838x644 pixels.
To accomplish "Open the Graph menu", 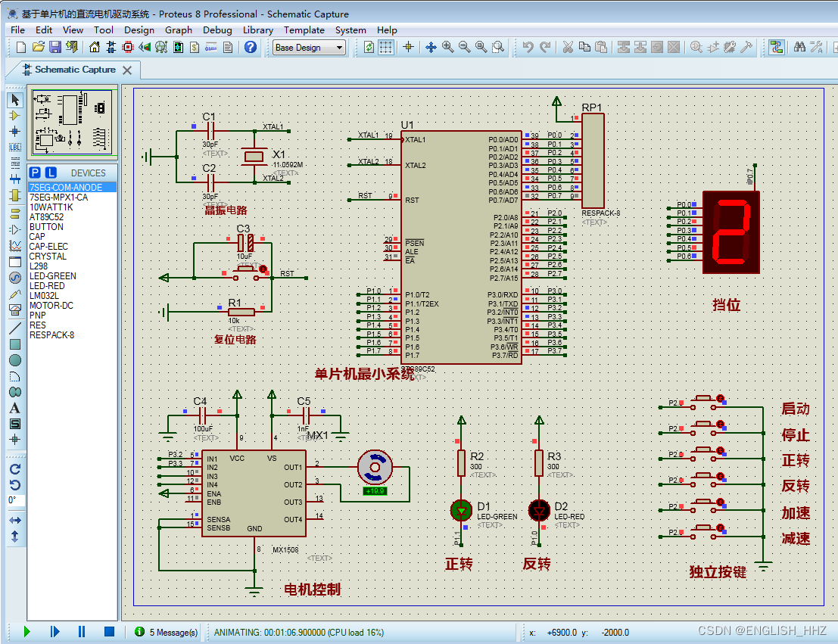I will click(x=179, y=30).
